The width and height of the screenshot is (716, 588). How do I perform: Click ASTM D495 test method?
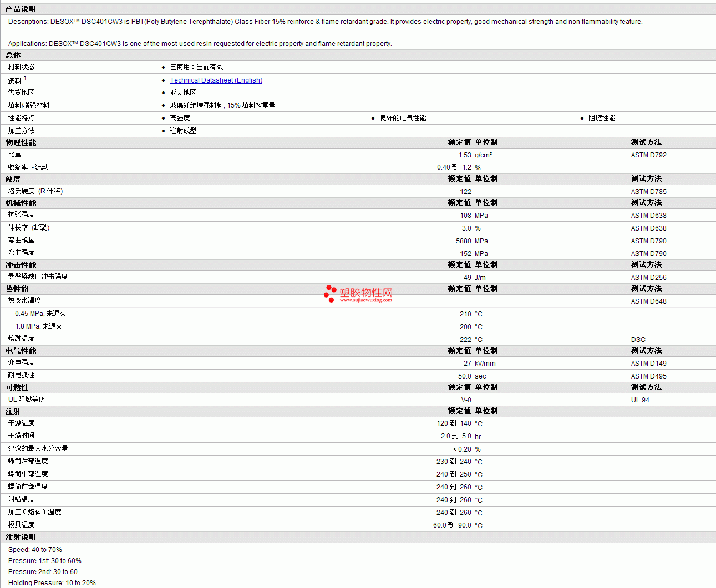648,376
